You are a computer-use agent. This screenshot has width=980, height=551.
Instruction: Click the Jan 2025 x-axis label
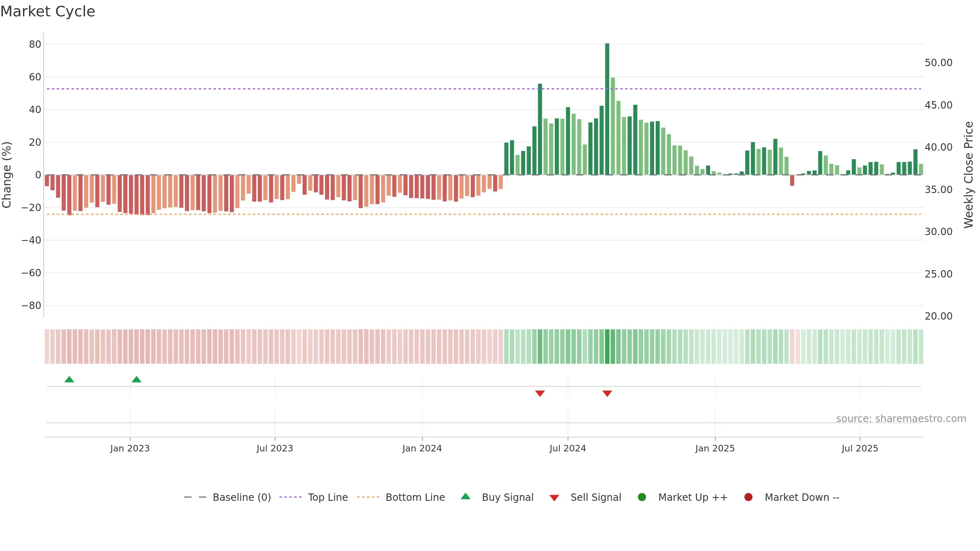coord(715,448)
